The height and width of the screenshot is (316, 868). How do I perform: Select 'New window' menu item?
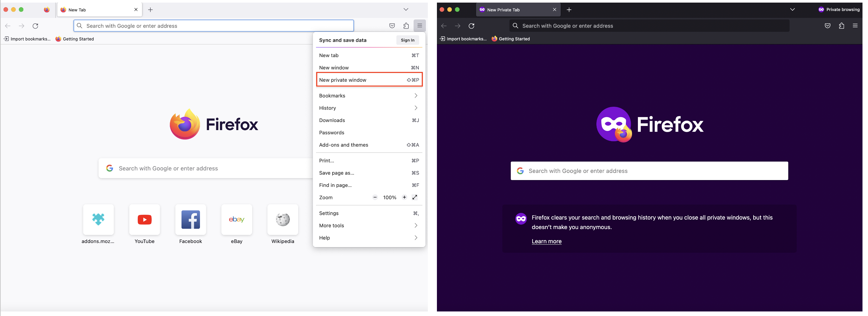click(369, 68)
